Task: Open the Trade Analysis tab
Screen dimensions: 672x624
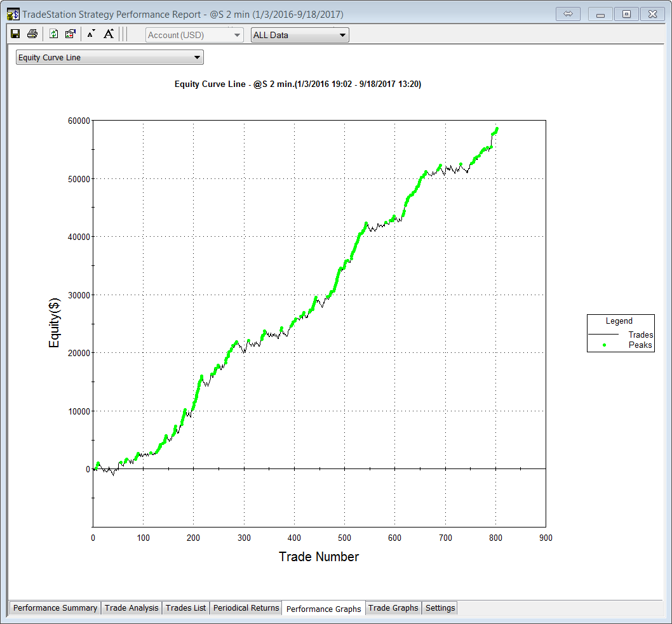Action: (131, 608)
